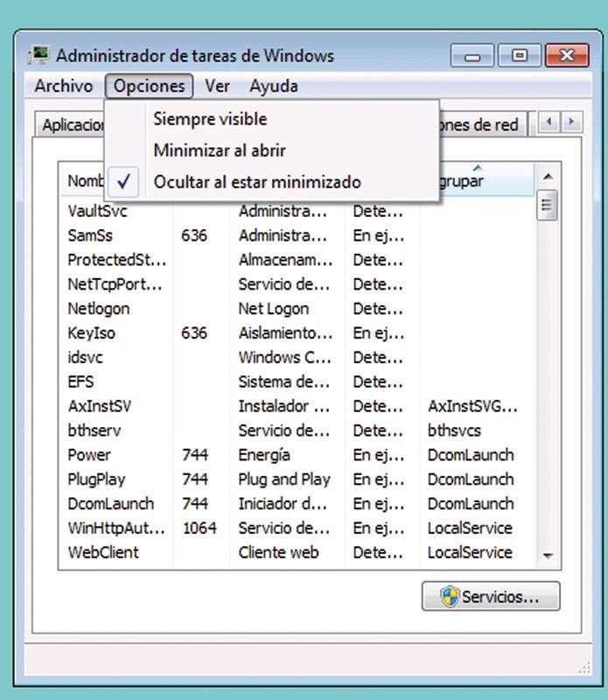Select the Netlogon service row

pos(297,309)
